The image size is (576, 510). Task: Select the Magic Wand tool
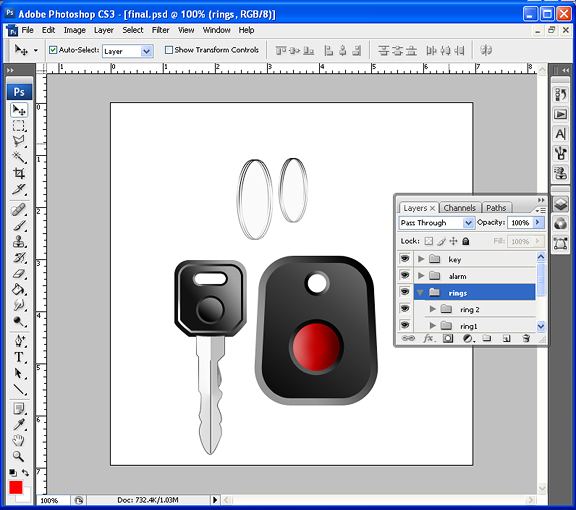19,158
